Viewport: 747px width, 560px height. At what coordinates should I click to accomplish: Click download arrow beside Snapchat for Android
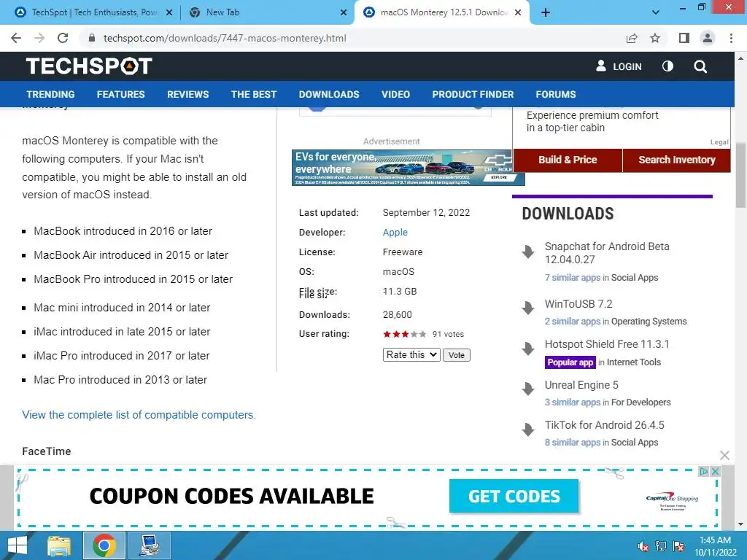(528, 252)
